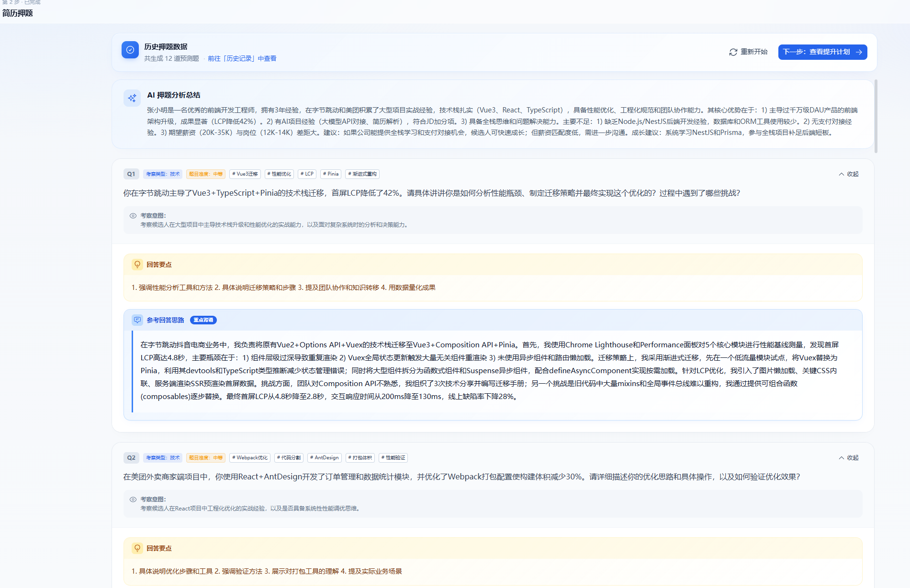Click Q1's 回答要点 heading
This screenshot has width=910, height=588.
pos(159,265)
